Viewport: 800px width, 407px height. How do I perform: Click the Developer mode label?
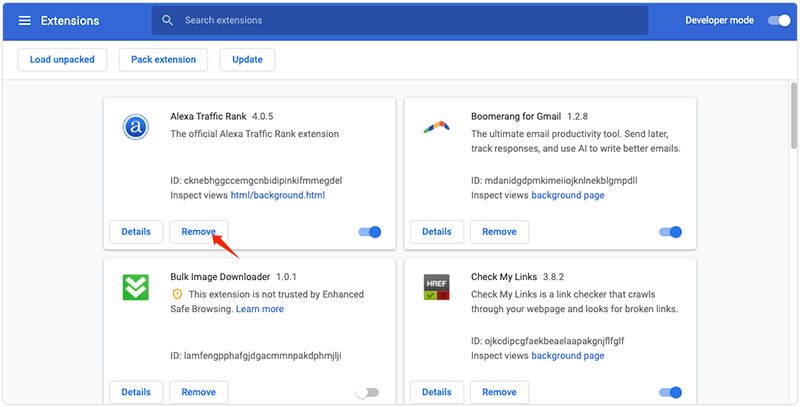click(x=719, y=20)
